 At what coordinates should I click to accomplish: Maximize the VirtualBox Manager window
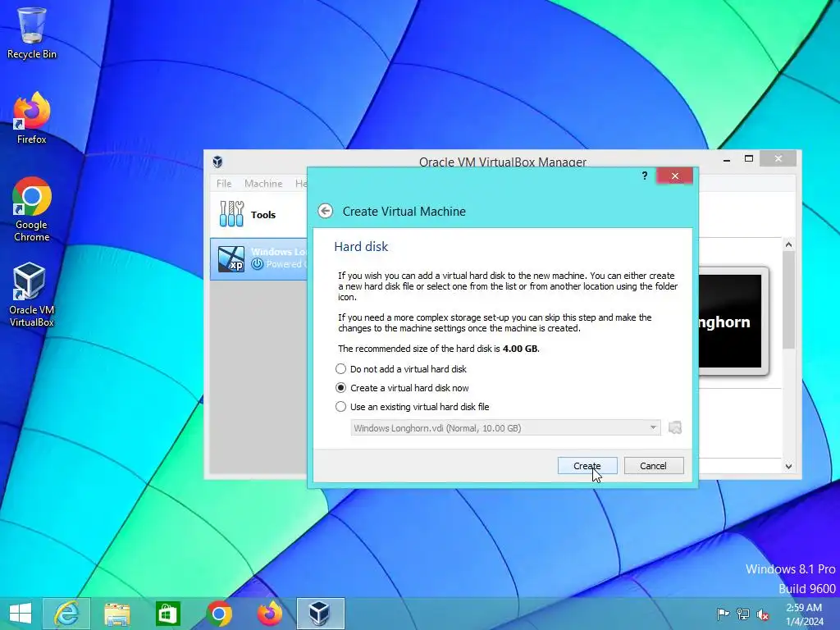[x=749, y=158]
